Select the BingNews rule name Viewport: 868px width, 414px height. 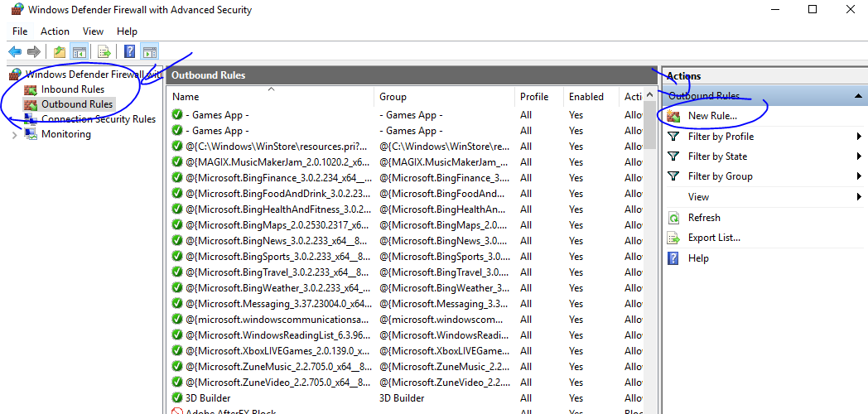(x=278, y=241)
